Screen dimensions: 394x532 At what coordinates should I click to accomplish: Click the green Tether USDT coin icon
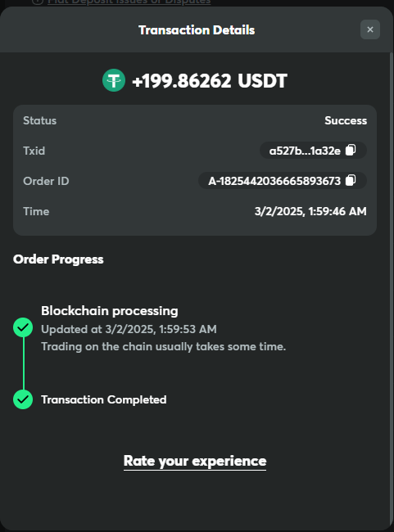click(114, 80)
